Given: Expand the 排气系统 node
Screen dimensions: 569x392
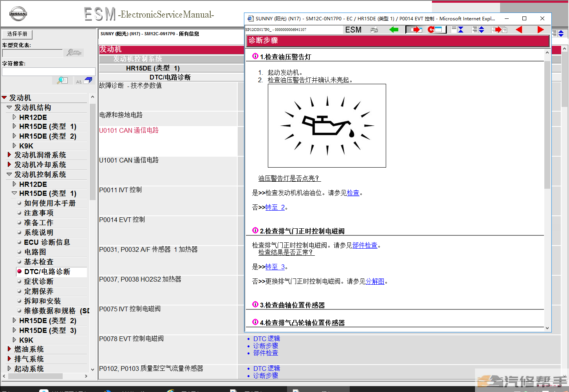Looking at the screenshot, I should tap(9, 358).
